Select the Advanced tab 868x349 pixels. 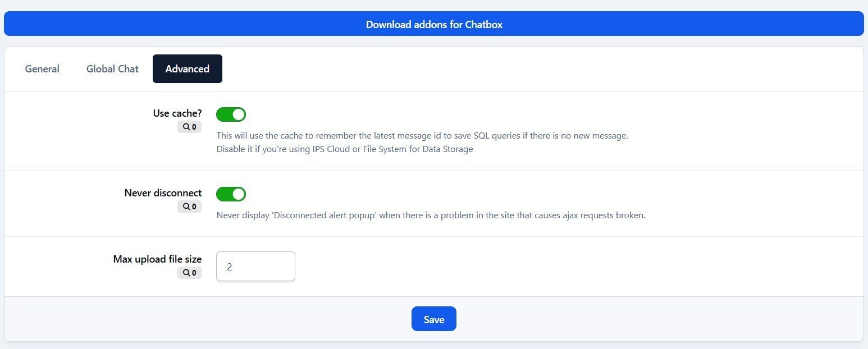(188, 69)
